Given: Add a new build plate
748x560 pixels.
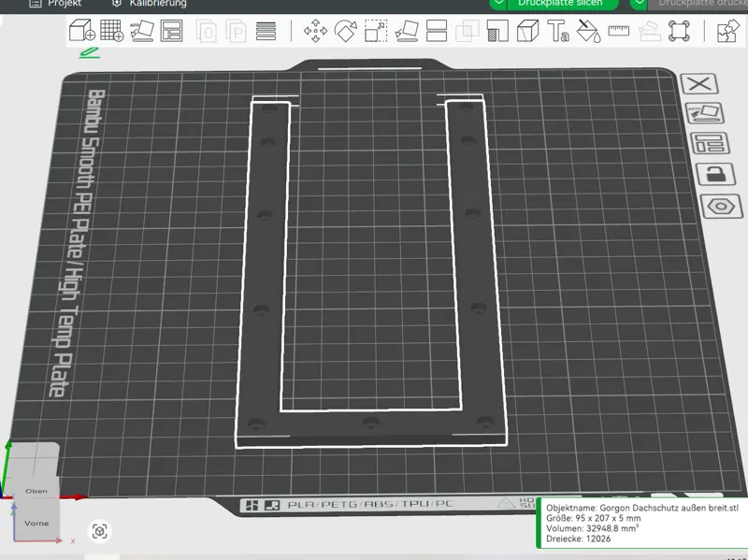Looking at the screenshot, I should pos(112,31).
